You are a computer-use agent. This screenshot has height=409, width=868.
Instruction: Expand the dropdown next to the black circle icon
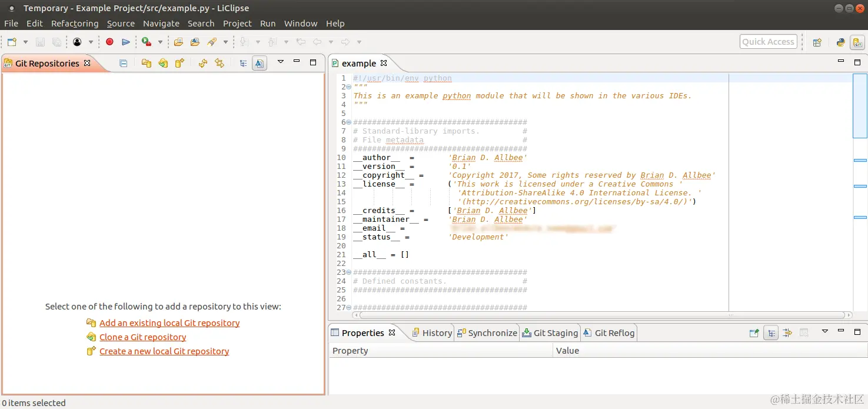click(91, 42)
